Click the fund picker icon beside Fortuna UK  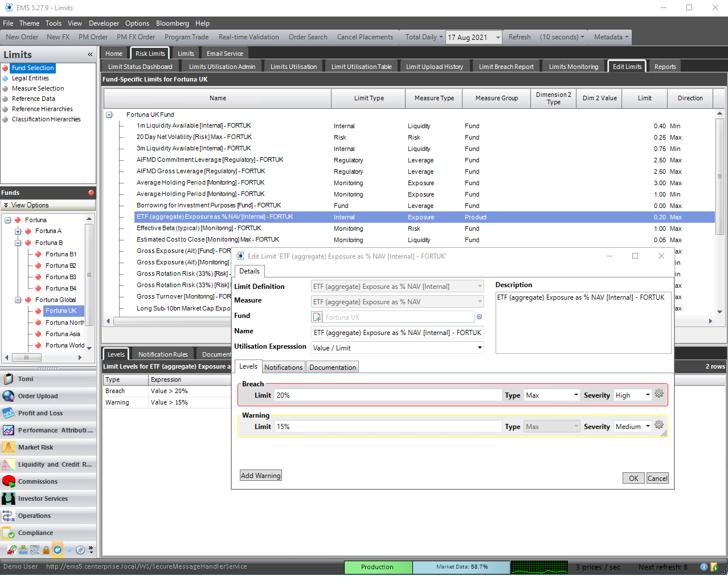point(317,317)
